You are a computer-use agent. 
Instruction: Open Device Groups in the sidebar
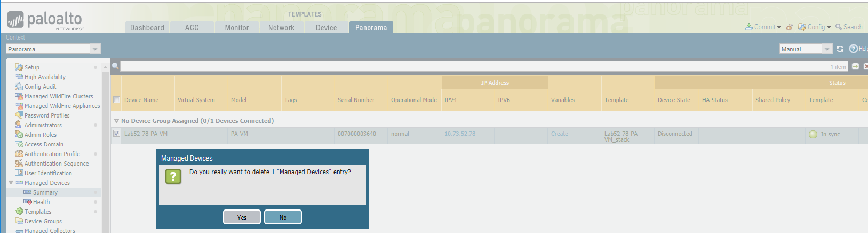pos(43,221)
